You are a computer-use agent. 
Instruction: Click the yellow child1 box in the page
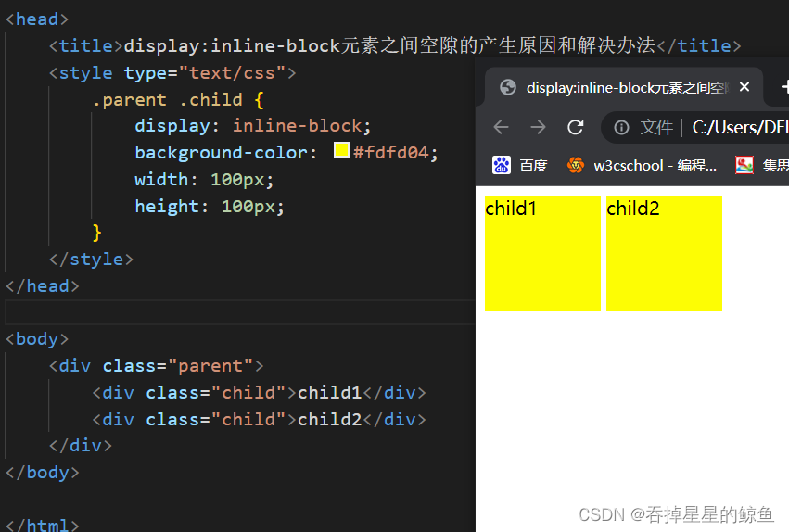(542, 253)
